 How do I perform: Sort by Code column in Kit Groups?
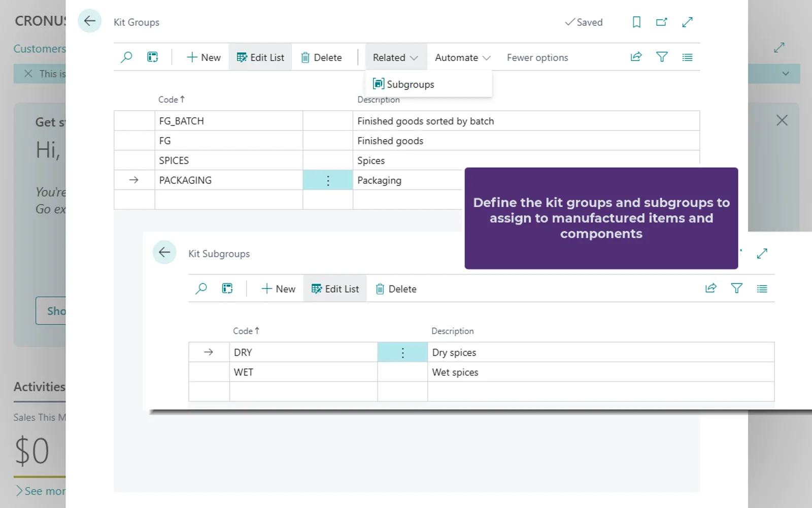coord(172,100)
